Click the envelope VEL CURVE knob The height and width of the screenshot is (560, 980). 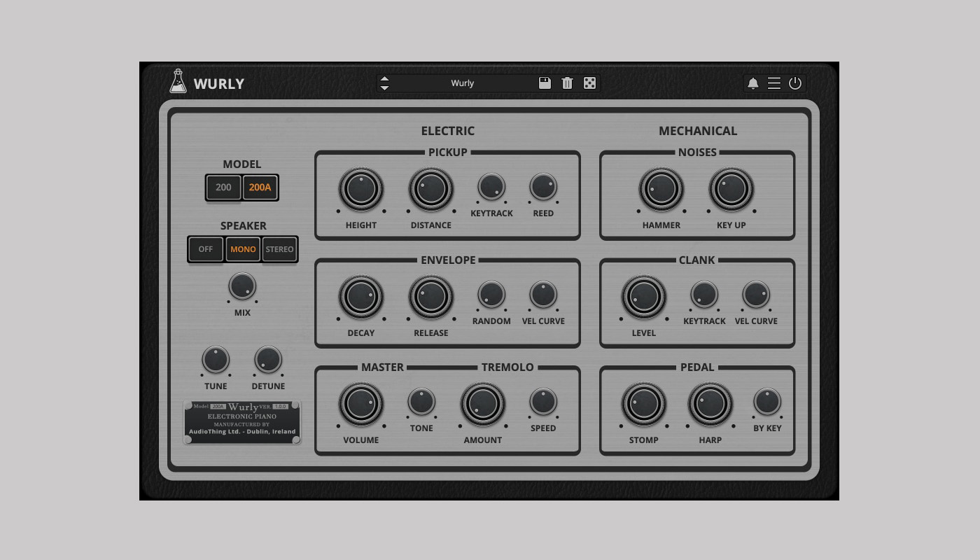543,295
